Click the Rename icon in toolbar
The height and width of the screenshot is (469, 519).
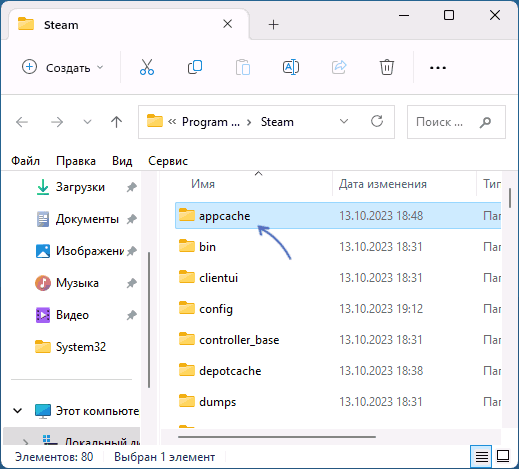click(291, 67)
